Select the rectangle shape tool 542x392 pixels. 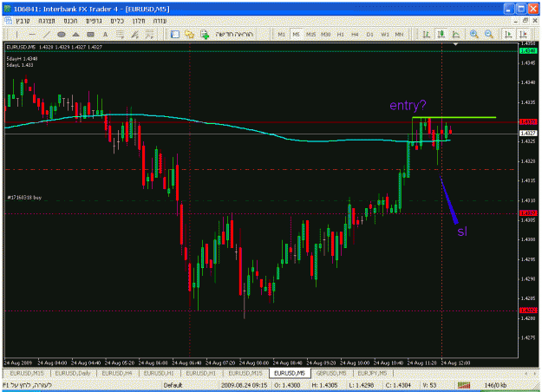tap(90, 34)
